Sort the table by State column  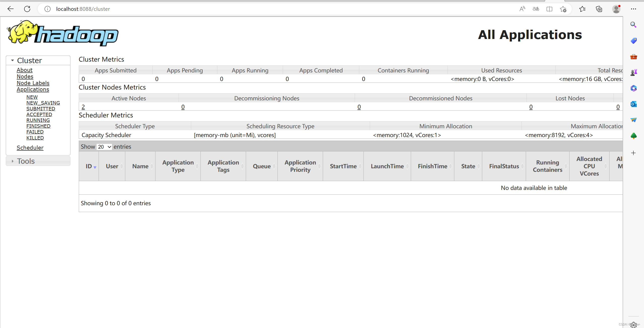coord(468,166)
